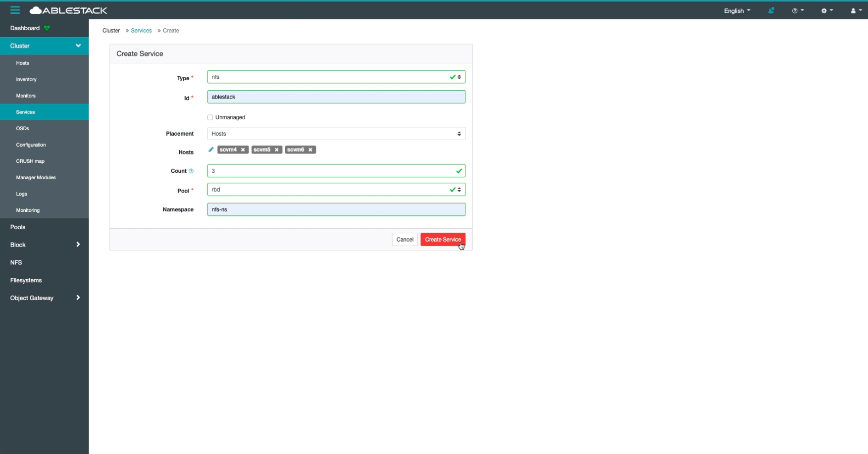
Task: Click into the Count input field
Action: click(336, 171)
